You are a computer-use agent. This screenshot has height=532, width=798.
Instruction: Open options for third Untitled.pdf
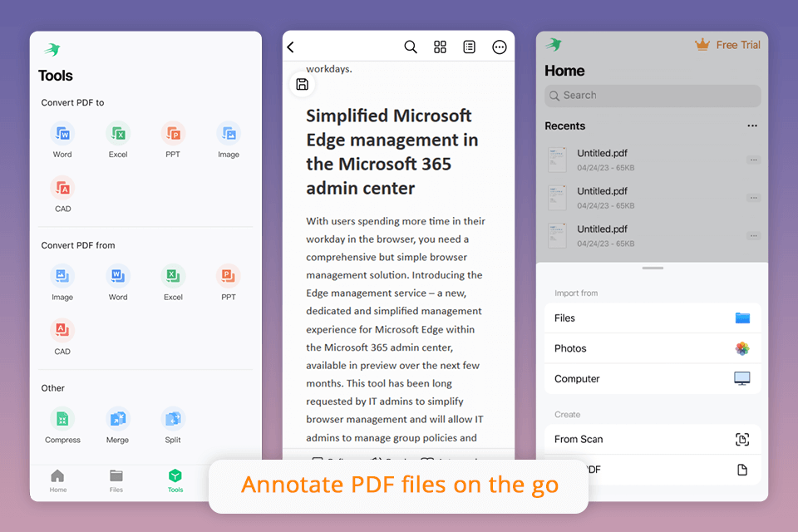tap(753, 236)
